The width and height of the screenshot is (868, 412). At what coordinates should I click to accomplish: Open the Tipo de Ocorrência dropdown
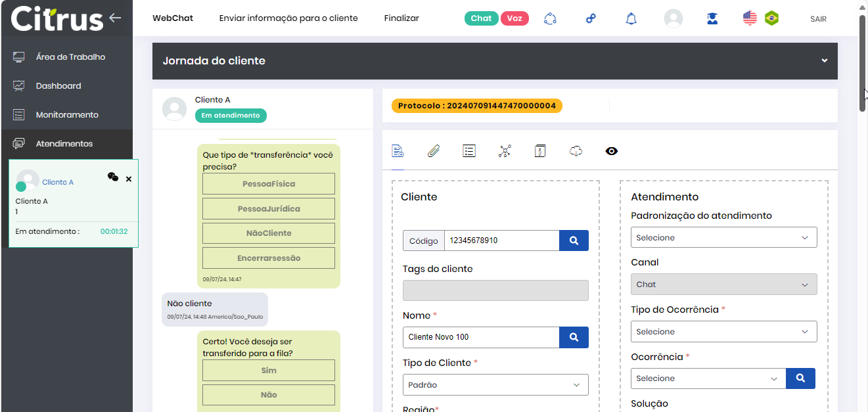tap(723, 332)
